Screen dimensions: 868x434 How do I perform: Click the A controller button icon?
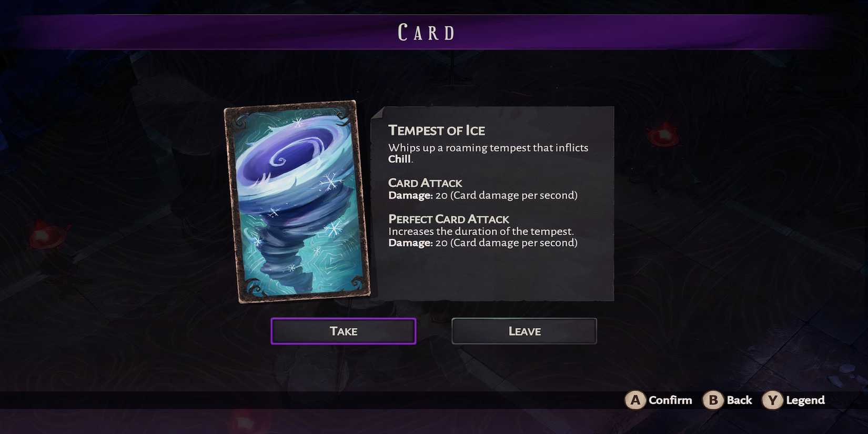pos(635,400)
